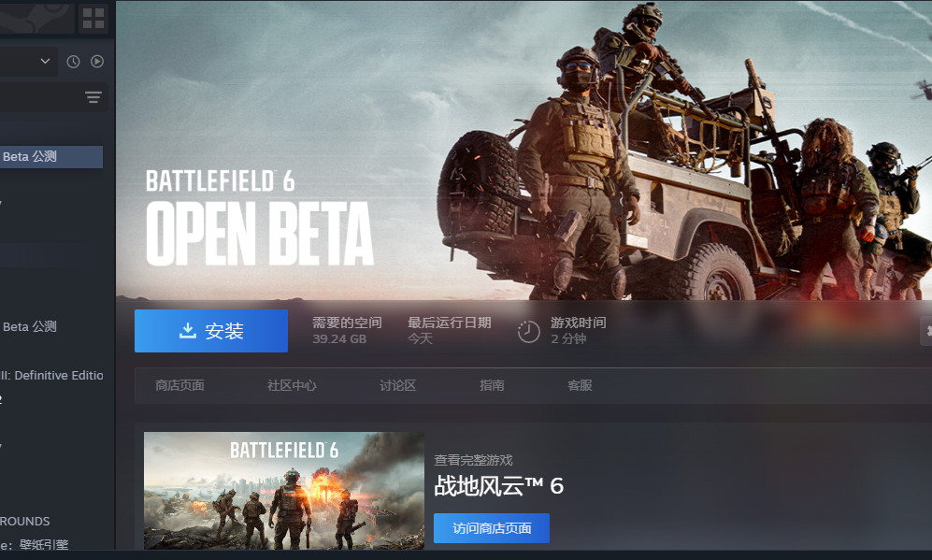Open the game settings gear at the right edge
Screen dimensions: 932x560
coord(927,331)
